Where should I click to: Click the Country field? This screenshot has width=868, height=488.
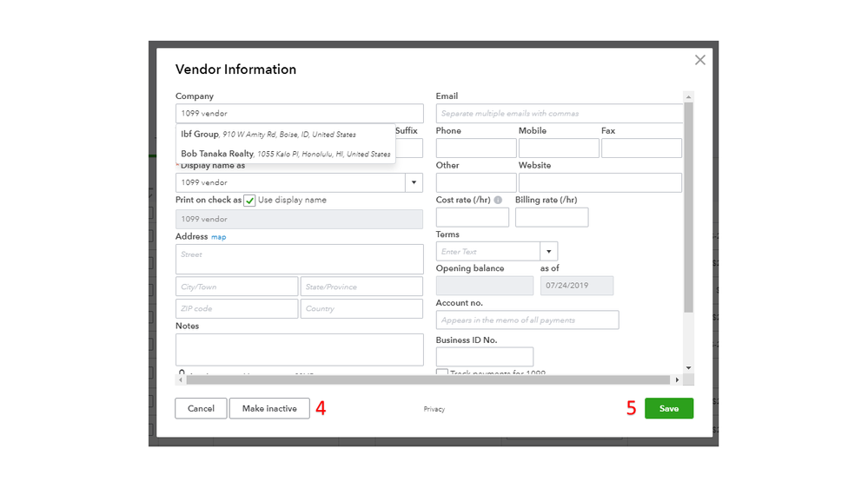[361, 309]
